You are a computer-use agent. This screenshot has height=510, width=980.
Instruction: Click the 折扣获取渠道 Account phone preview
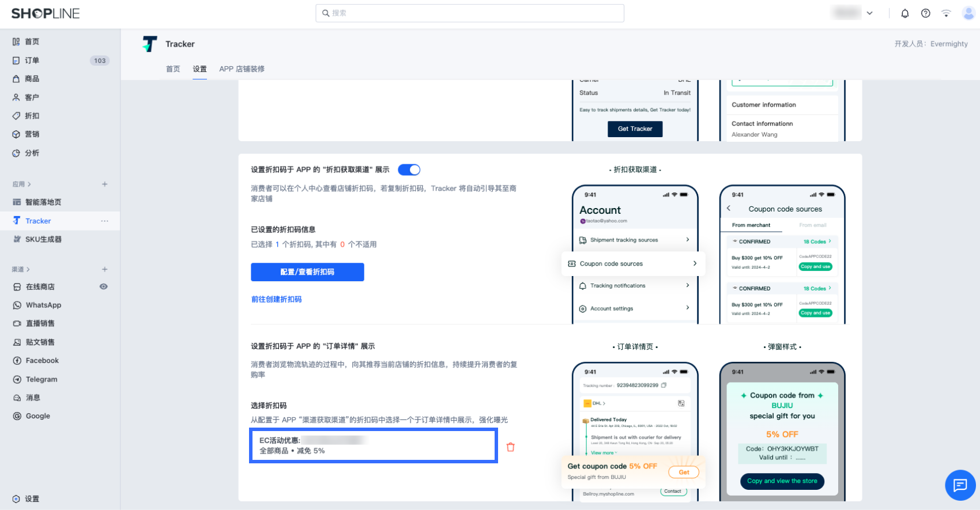pyautogui.click(x=635, y=254)
